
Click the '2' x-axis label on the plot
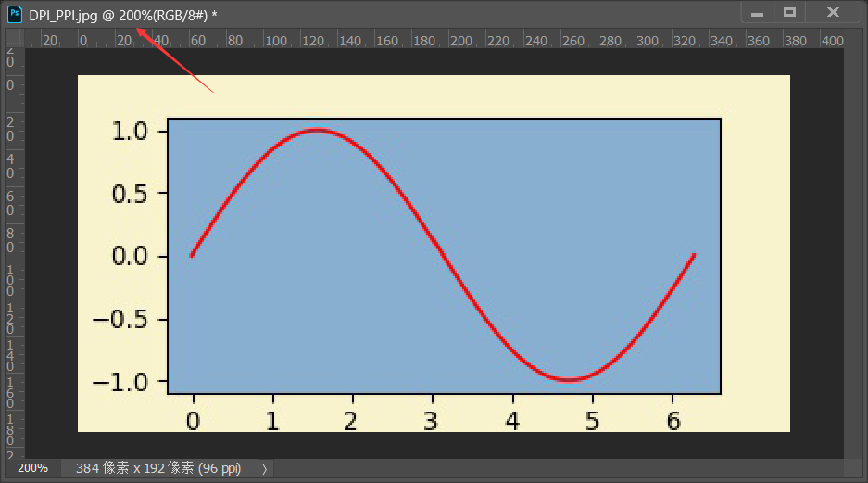pos(350,422)
